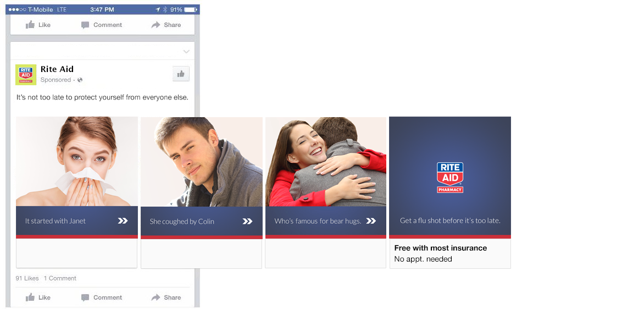Click the arrows next to 'It started with Janet'
Screen dimensions: 644x309
(123, 221)
